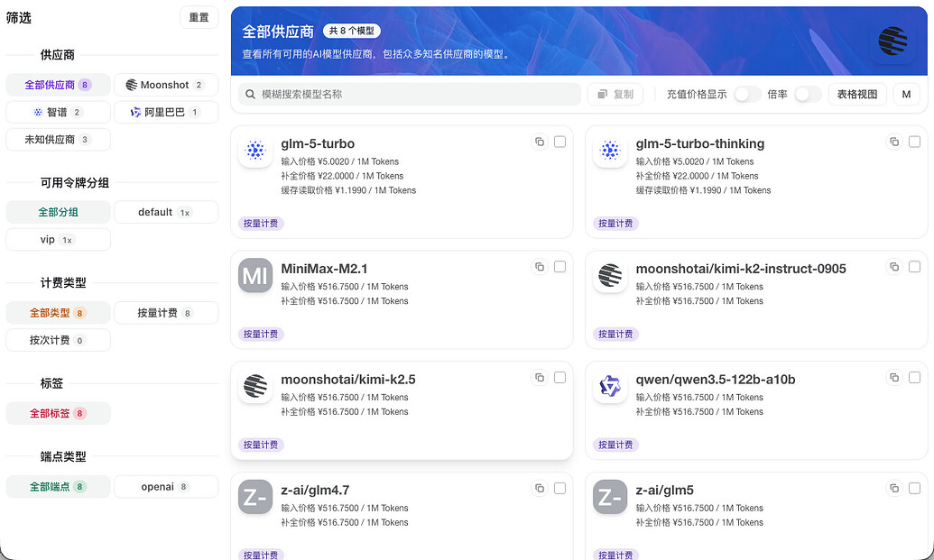Filter by Moonshot supplier

click(166, 85)
